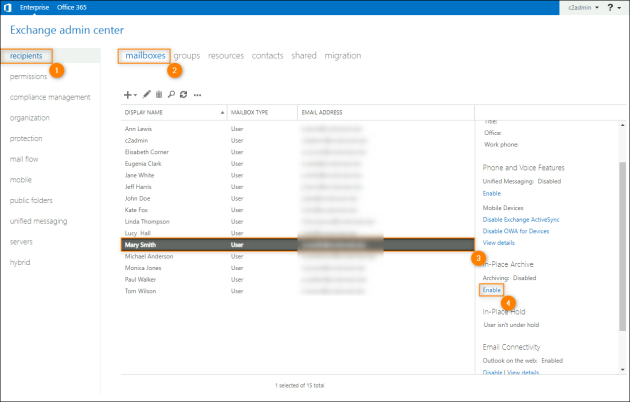Image resolution: width=630 pixels, height=402 pixels.
Task: Open the mailboxes tab
Action: pyautogui.click(x=145, y=56)
